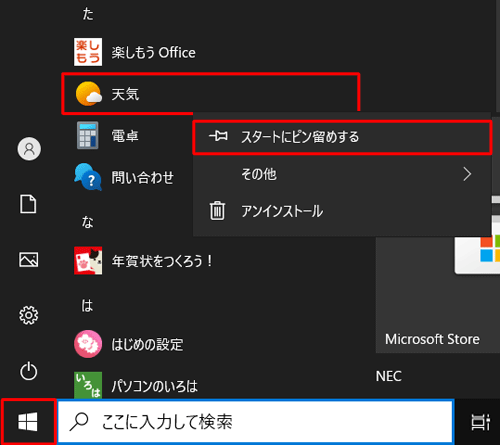
Task: Click the NEC tile group heading
Action: [388, 376]
